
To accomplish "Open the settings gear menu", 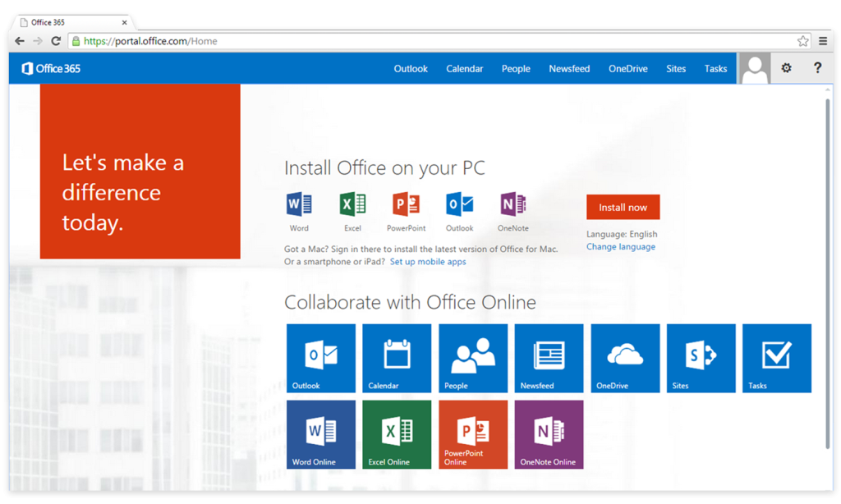I will (786, 68).
